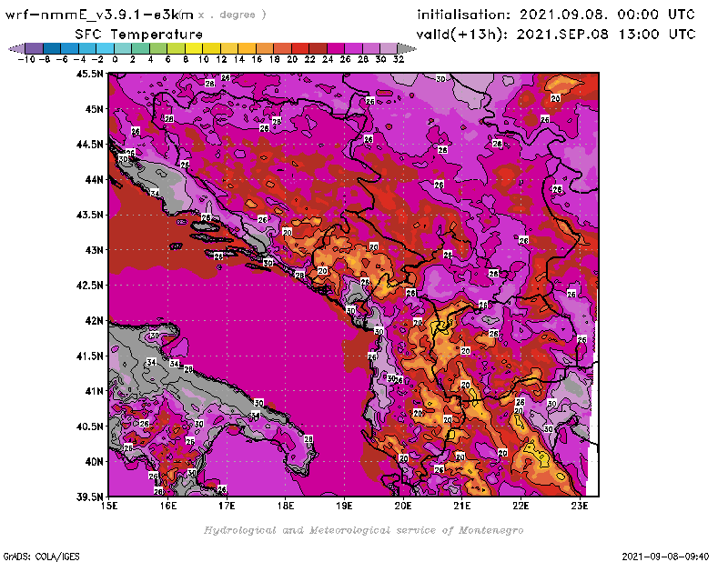The width and height of the screenshot is (728, 562).
Task: Click the legend value label '32'
Action: pos(399,59)
